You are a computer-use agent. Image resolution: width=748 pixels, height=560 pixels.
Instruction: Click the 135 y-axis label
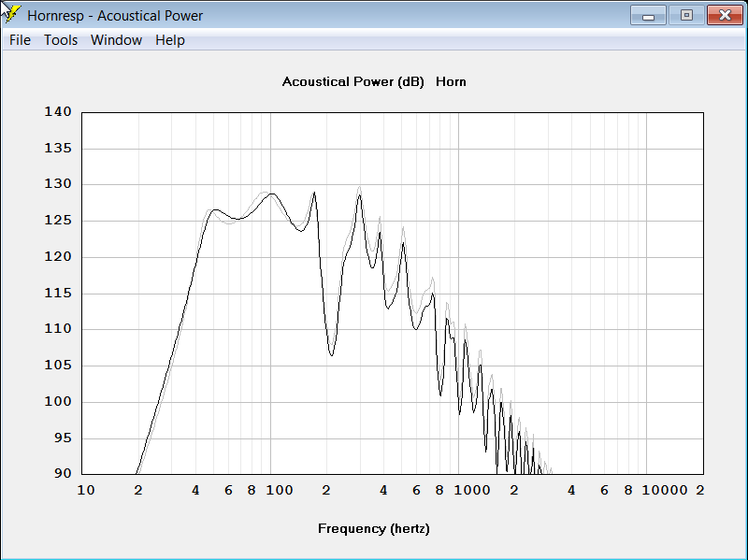(x=58, y=148)
